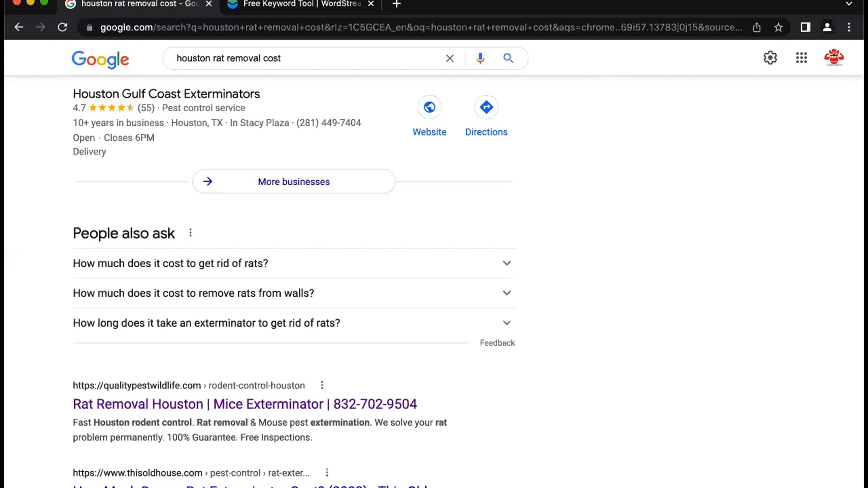The image size is (868, 488).
Task: Open the browser side panel
Action: [805, 27]
